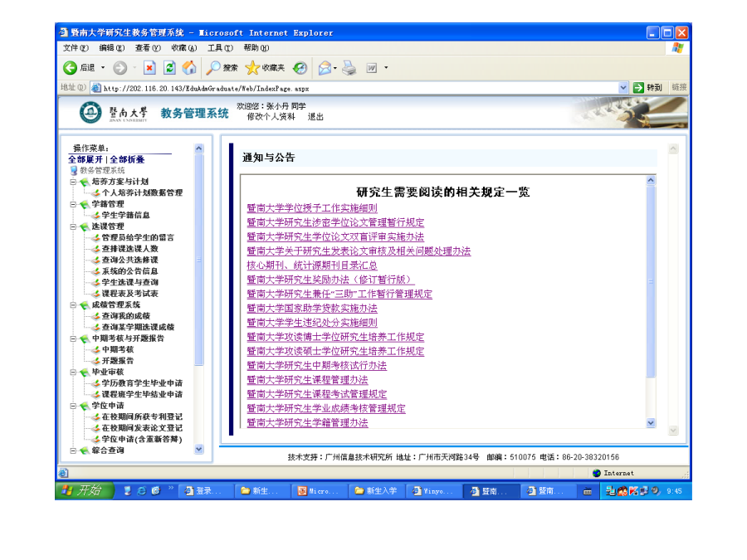
Task: Open the 工具 menu
Action: pos(220,48)
